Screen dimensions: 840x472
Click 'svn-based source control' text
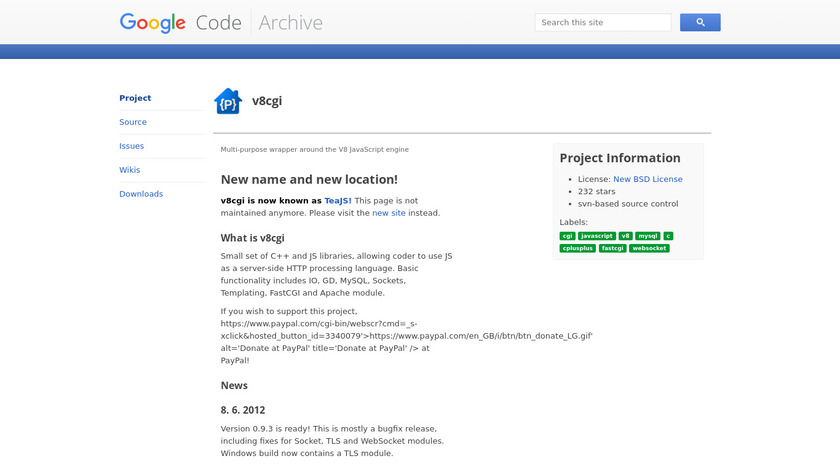(x=628, y=204)
